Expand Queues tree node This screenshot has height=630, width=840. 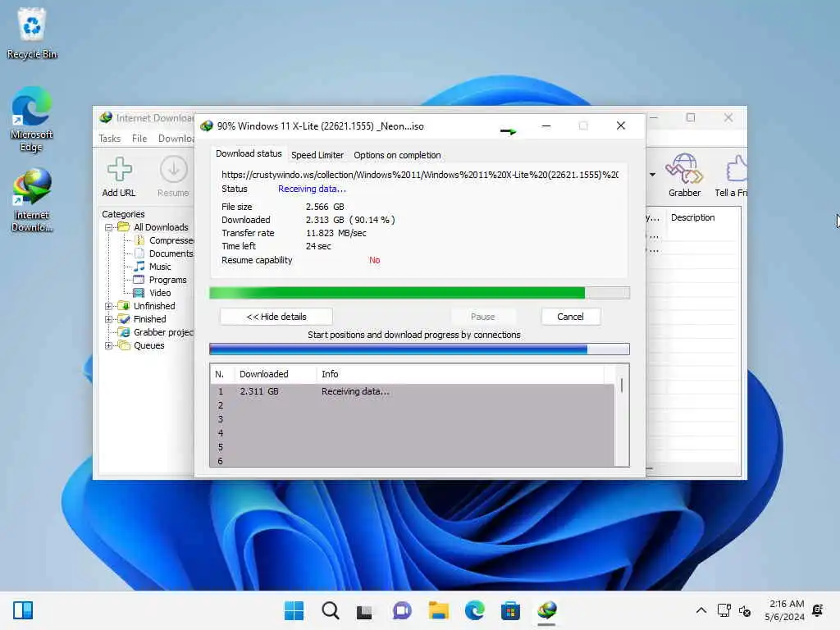click(x=109, y=345)
